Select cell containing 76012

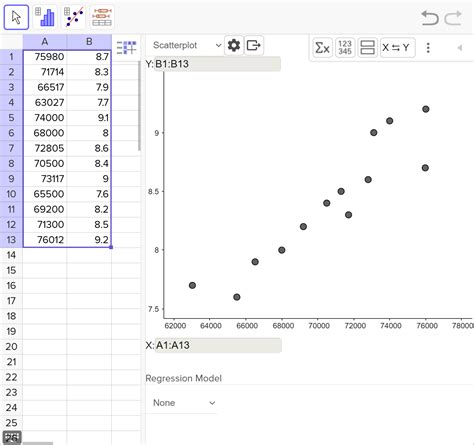(45, 240)
